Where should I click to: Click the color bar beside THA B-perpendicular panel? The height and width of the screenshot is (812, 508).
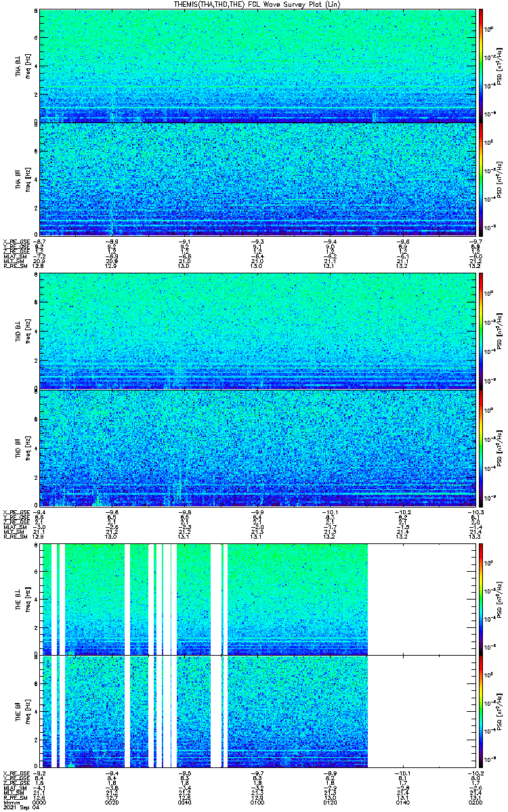480,66
